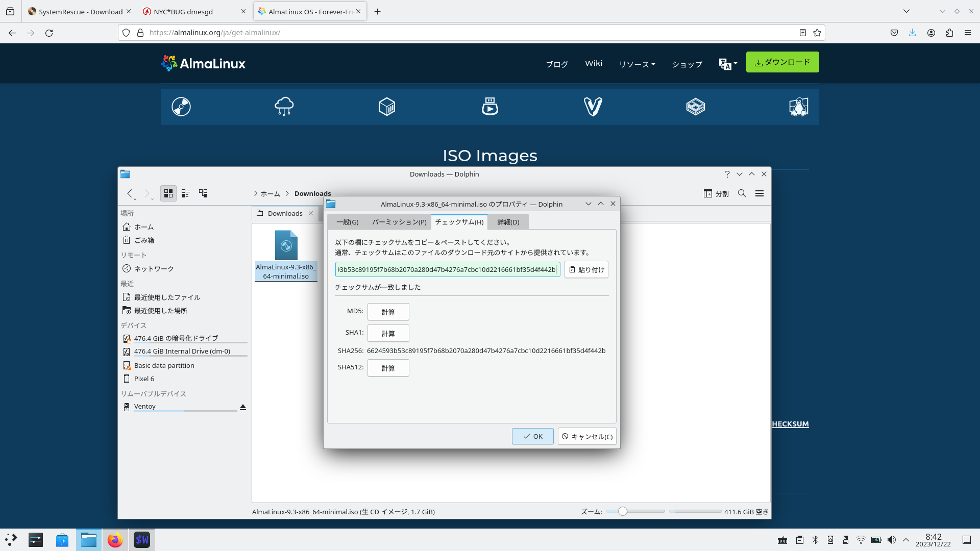Split the Dolphin view with 分割
980x551 pixels.
(716, 193)
